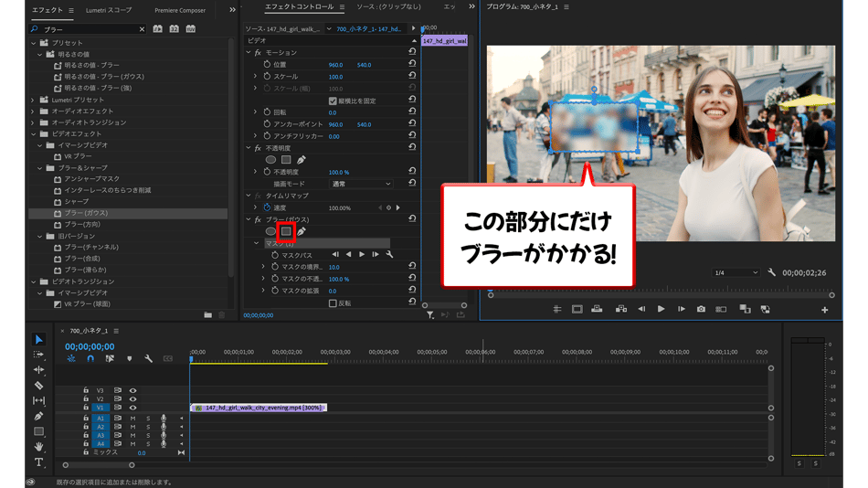Open the Premiere Composer tab
The width and height of the screenshot is (868, 488).
(x=180, y=10)
